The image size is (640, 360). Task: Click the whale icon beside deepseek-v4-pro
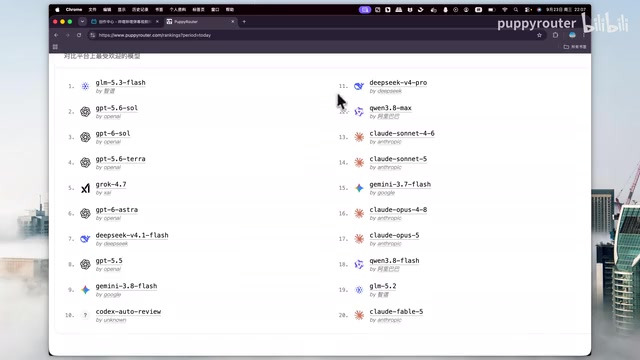point(359,86)
